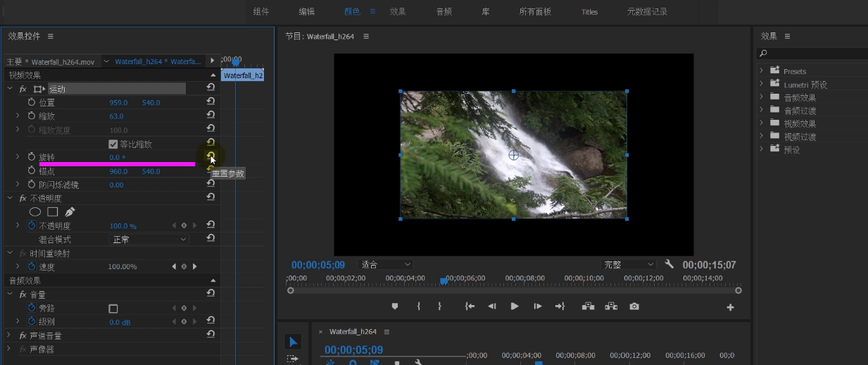Export a frame with the camera icon
The image size is (868, 365).
click(634, 307)
